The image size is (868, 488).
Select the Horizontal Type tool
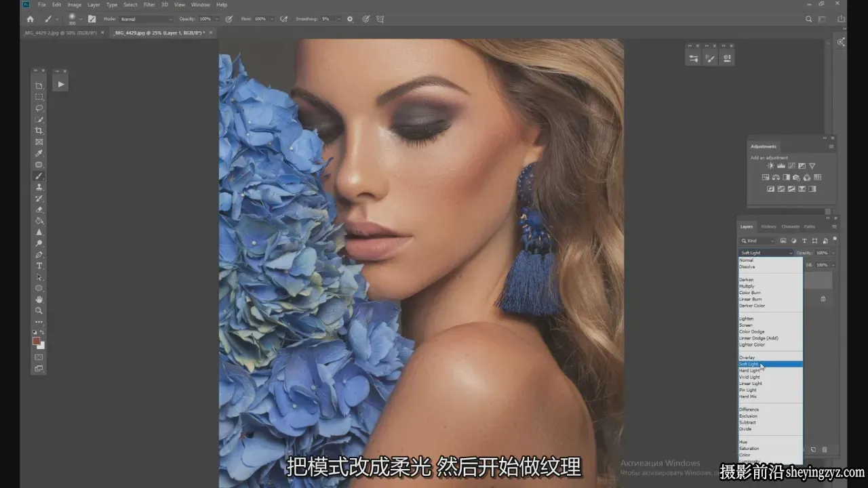[39, 266]
